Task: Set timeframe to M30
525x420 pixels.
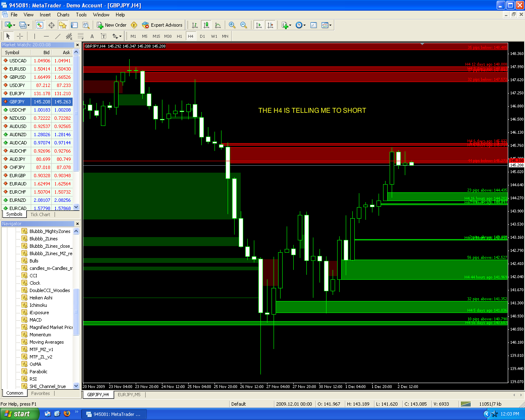Action: 168,36
